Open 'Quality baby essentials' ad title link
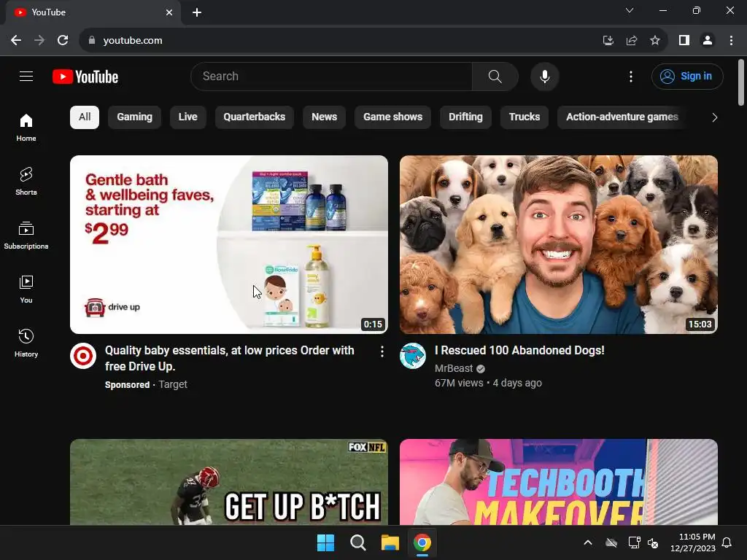747x560 pixels. (230, 358)
